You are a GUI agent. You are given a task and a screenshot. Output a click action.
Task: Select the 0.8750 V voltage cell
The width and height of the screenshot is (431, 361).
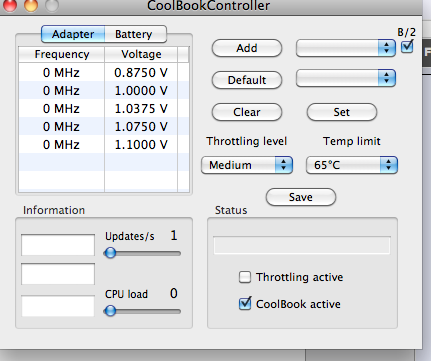[141, 73]
